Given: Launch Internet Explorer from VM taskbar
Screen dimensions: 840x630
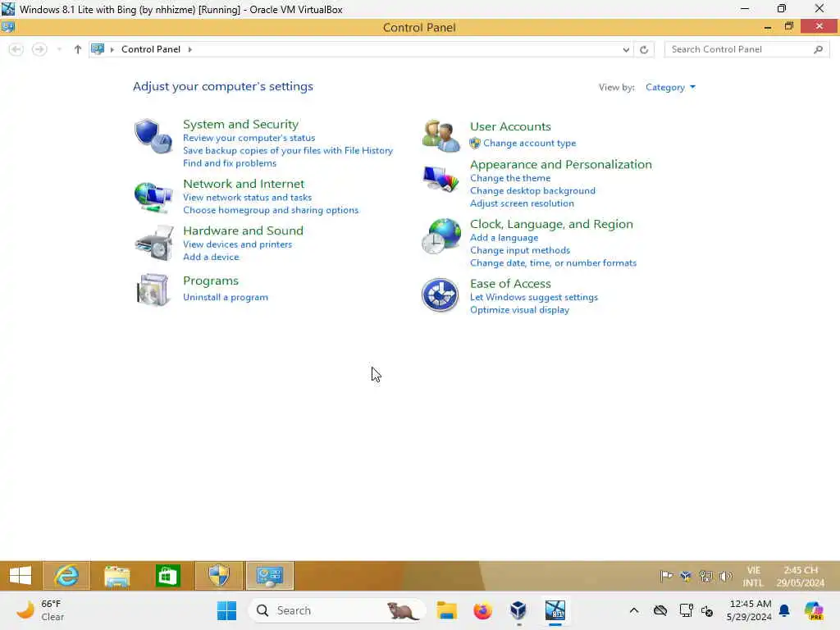Looking at the screenshot, I should 66,576.
